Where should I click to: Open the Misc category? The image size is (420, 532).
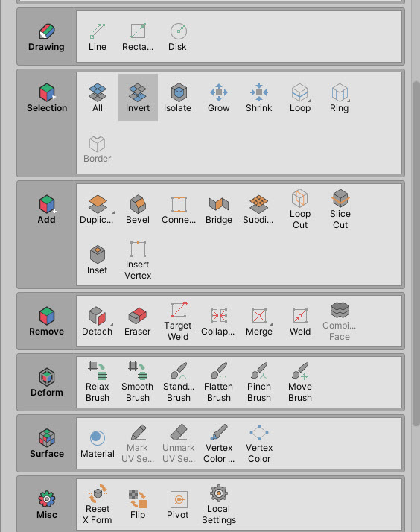[46, 504]
